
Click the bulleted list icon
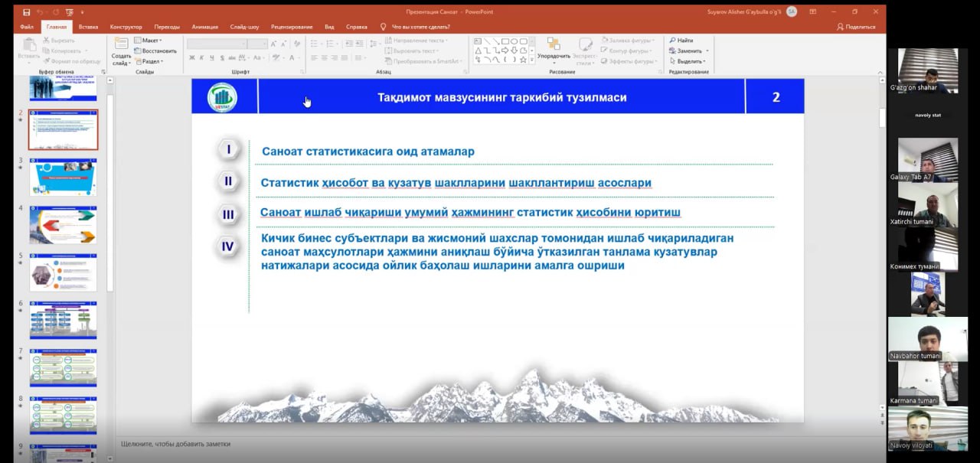point(315,44)
